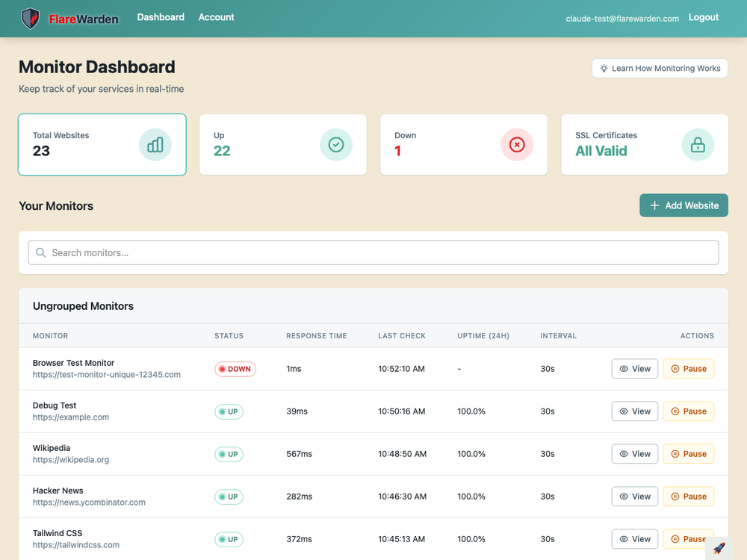Image resolution: width=747 pixels, height=560 pixels.
Task: Click Logout in the top right
Action: pos(703,16)
